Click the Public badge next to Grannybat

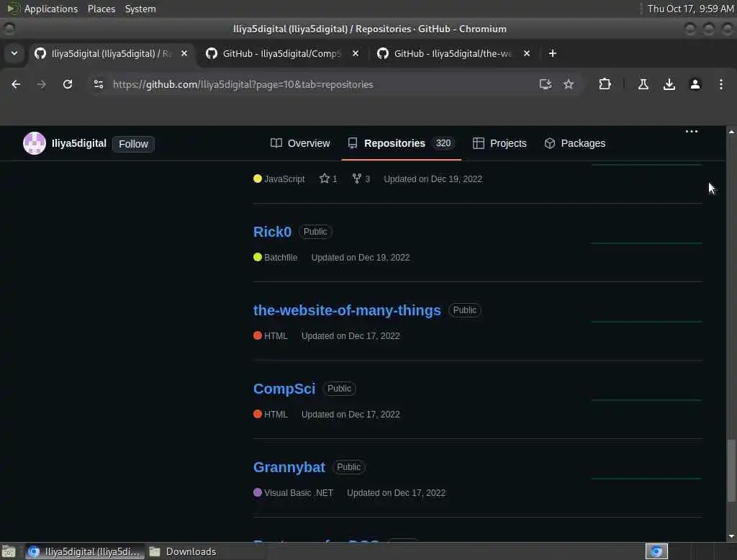point(349,467)
